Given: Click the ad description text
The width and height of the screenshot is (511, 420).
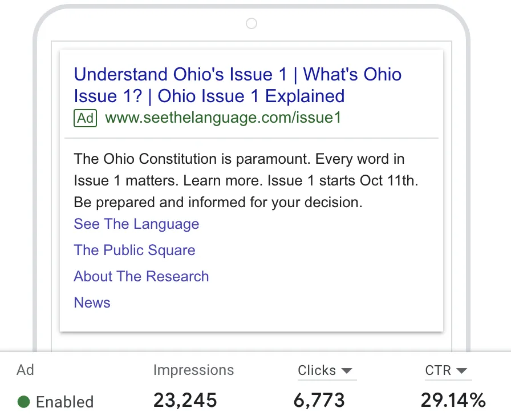Looking at the screenshot, I should coord(246,181).
